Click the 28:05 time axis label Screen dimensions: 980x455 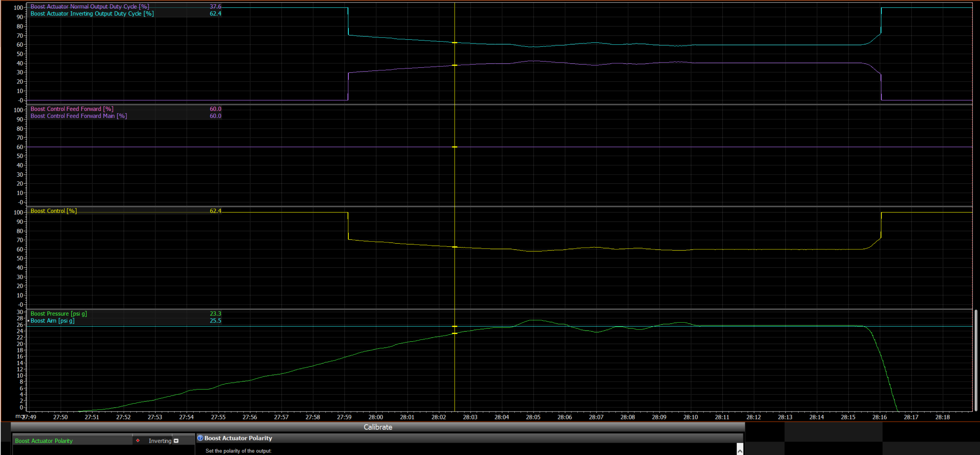pyautogui.click(x=533, y=417)
